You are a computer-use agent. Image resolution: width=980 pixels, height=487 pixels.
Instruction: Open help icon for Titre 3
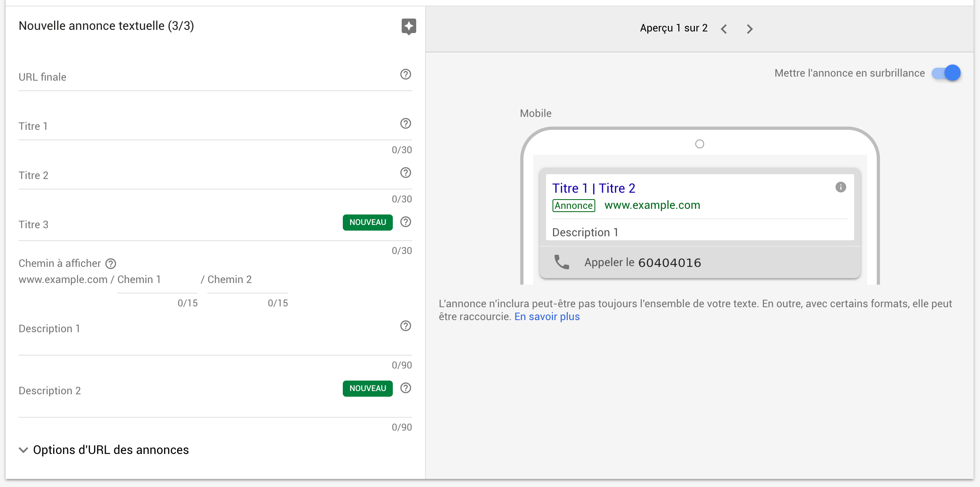click(405, 222)
